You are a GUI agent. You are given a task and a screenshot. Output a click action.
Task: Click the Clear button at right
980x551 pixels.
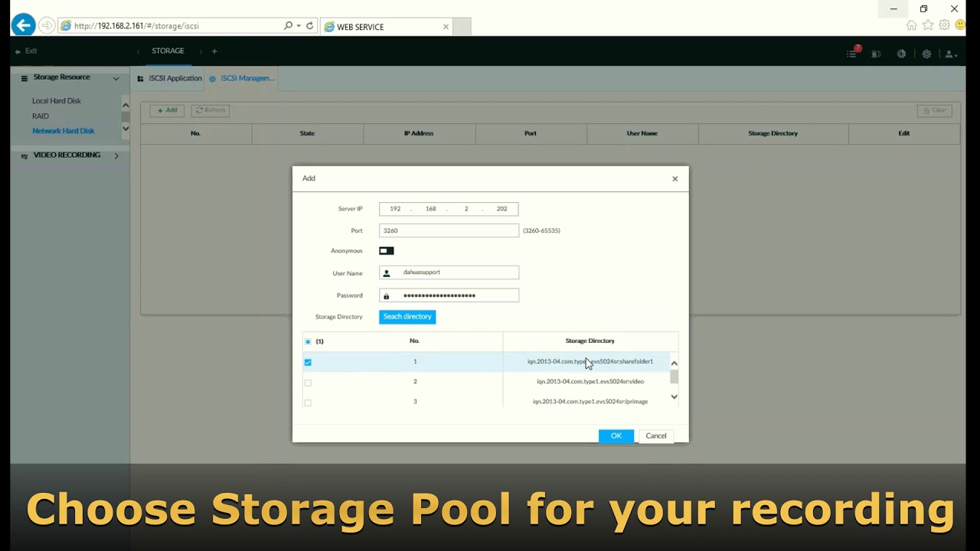tap(934, 110)
